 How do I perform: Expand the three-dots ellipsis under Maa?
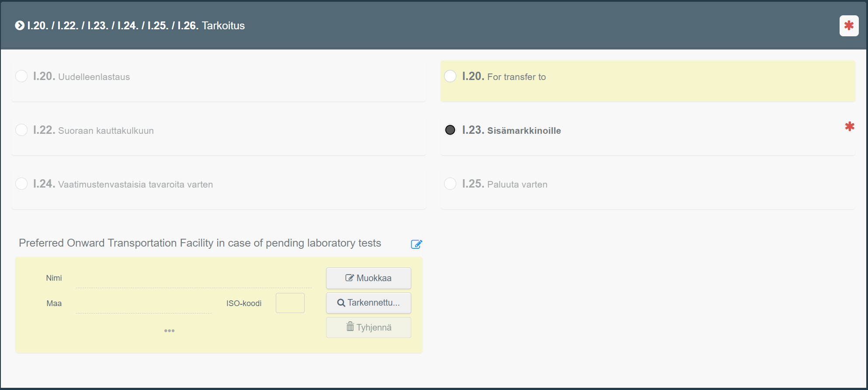click(169, 331)
